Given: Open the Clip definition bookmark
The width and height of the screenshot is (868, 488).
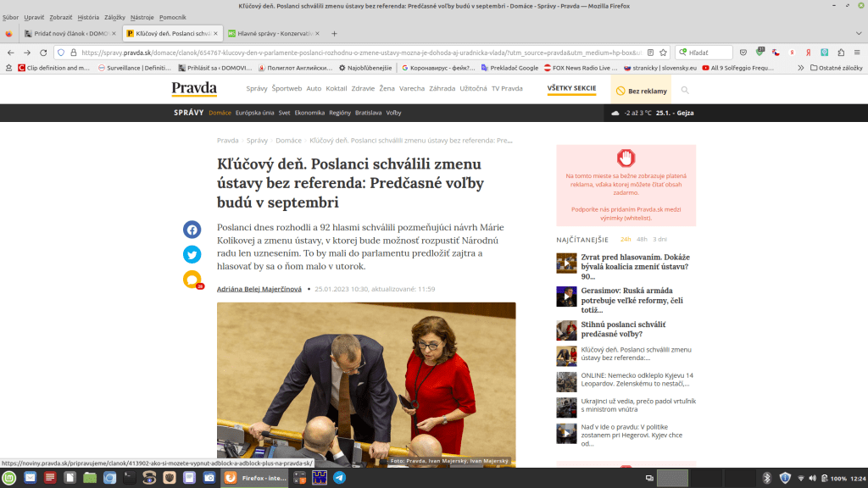Looking at the screenshot, I should 53,68.
